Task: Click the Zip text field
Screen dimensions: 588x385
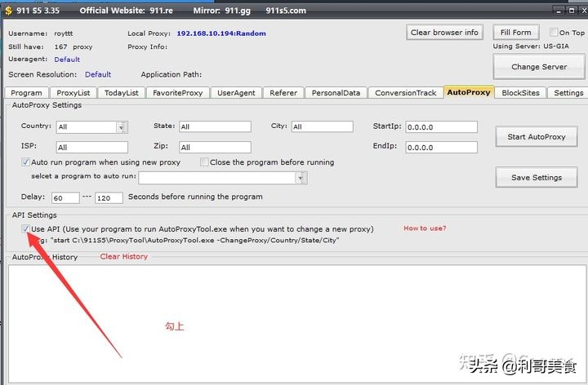Action: 215,148
